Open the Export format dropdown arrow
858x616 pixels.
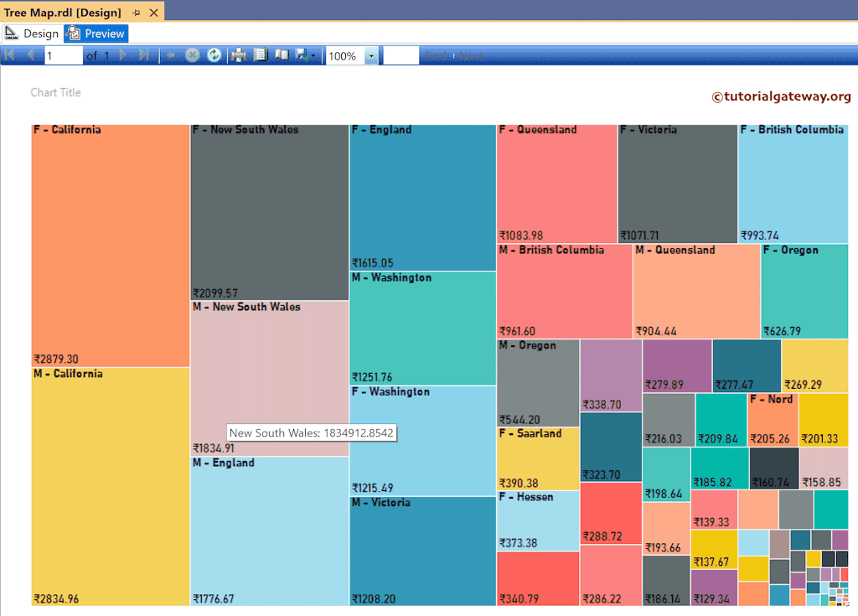point(311,55)
